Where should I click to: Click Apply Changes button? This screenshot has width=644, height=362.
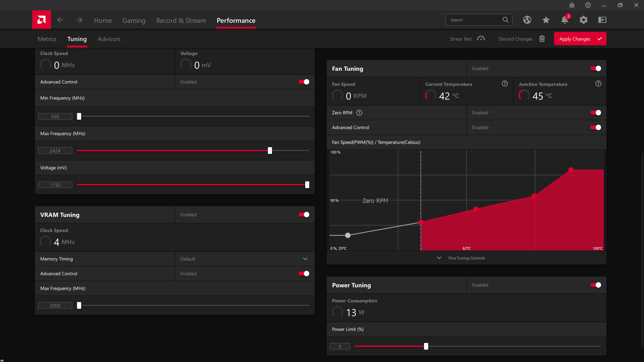(580, 39)
